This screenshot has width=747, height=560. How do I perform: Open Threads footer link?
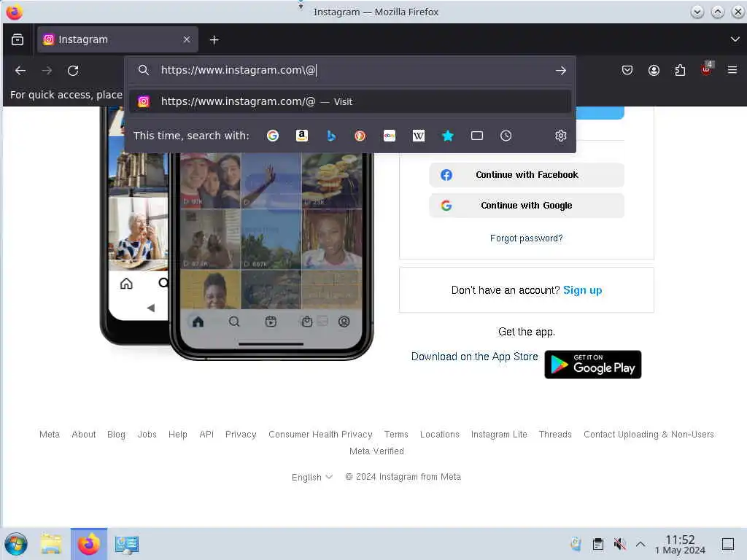coord(555,435)
